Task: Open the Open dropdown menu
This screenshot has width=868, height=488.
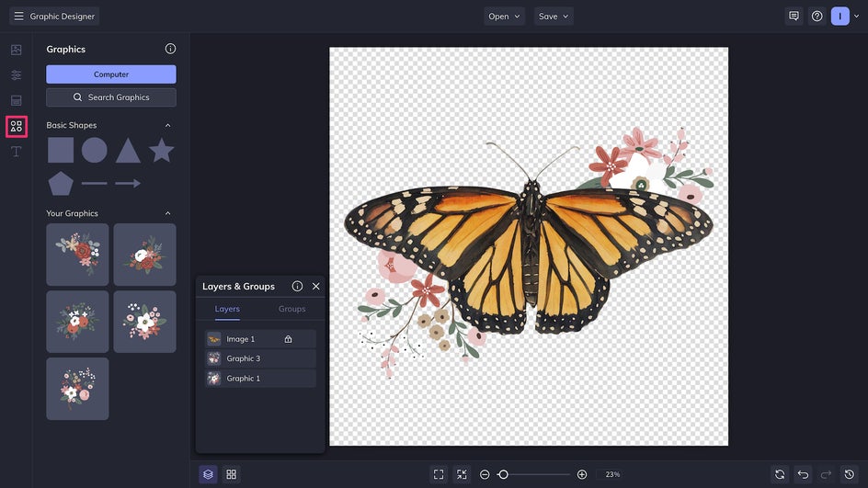Action: click(504, 16)
